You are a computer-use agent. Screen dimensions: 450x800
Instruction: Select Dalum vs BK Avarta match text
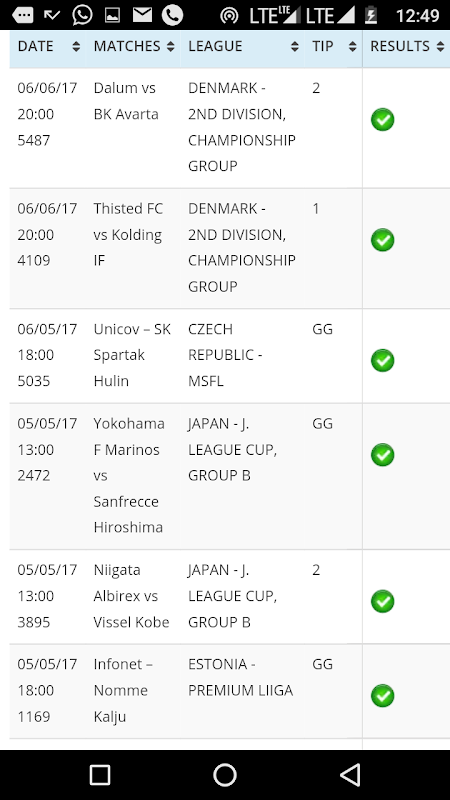(x=126, y=101)
